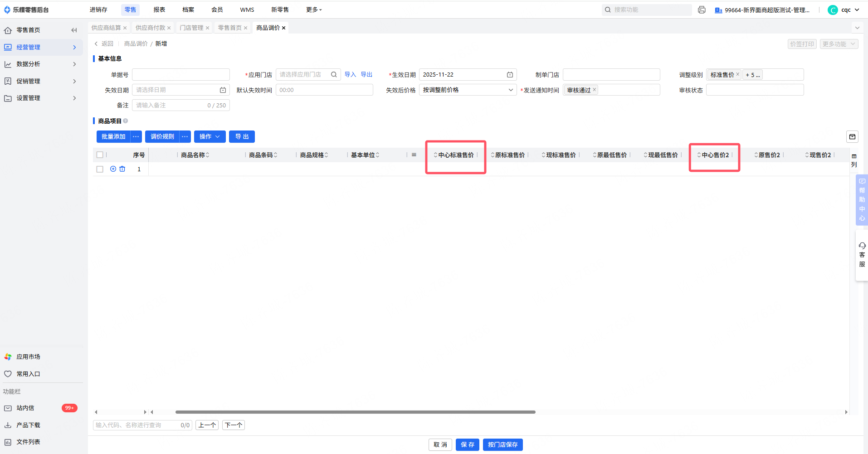Viewport: 868px width, 454px height.
Task: Open WMS top menu
Action: click(x=247, y=10)
